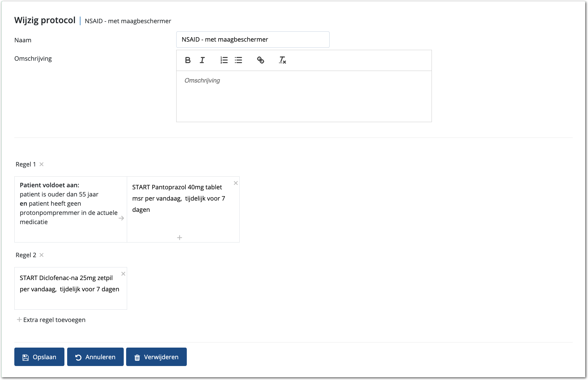The height and width of the screenshot is (380, 588).
Task: Toggle bold formatting in description editor
Action: tap(188, 60)
